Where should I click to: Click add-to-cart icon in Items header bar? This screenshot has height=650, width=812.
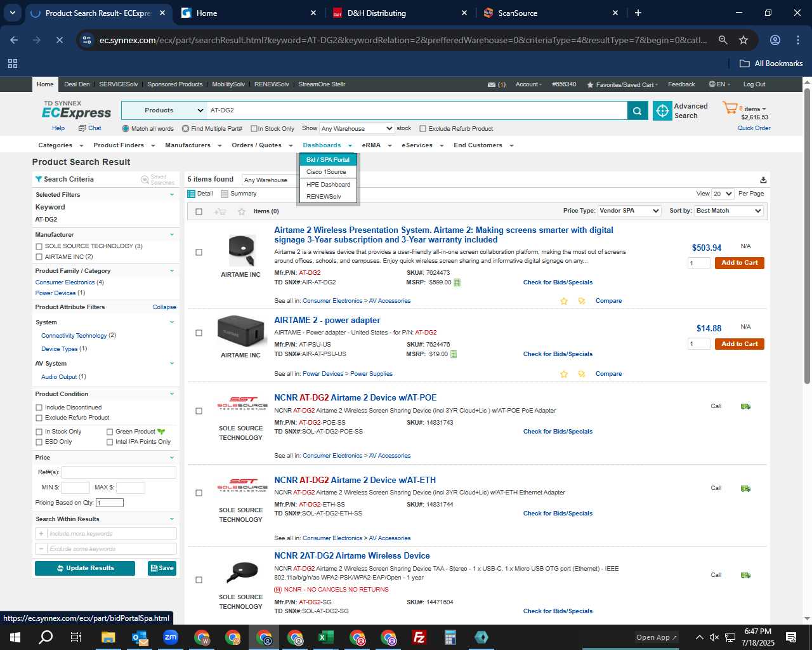[220, 211]
